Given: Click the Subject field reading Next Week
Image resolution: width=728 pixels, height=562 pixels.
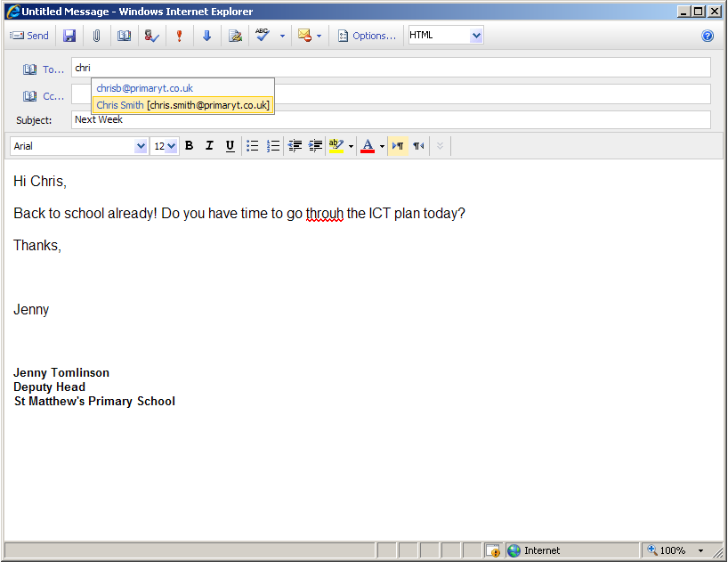Looking at the screenshot, I should tap(391, 120).
